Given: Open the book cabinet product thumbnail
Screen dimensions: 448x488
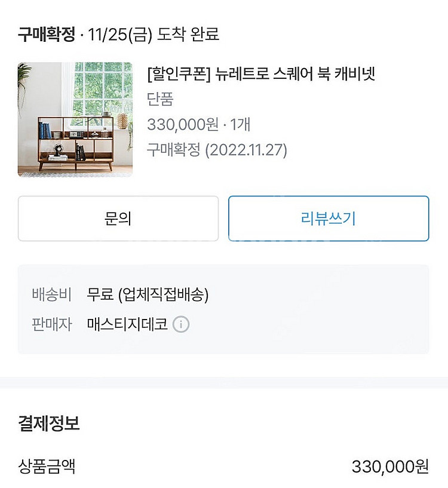Looking at the screenshot, I should 75,119.
